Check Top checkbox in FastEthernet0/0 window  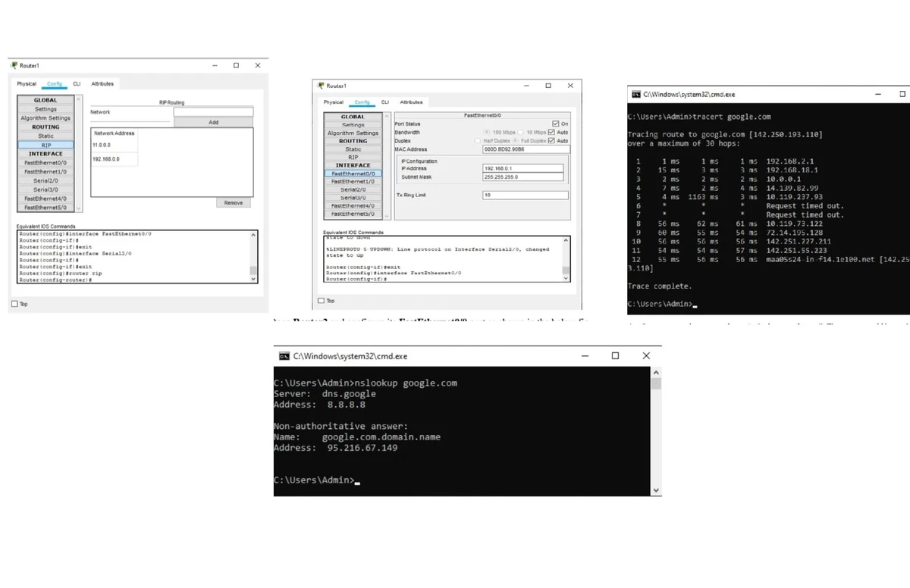(x=322, y=301)
